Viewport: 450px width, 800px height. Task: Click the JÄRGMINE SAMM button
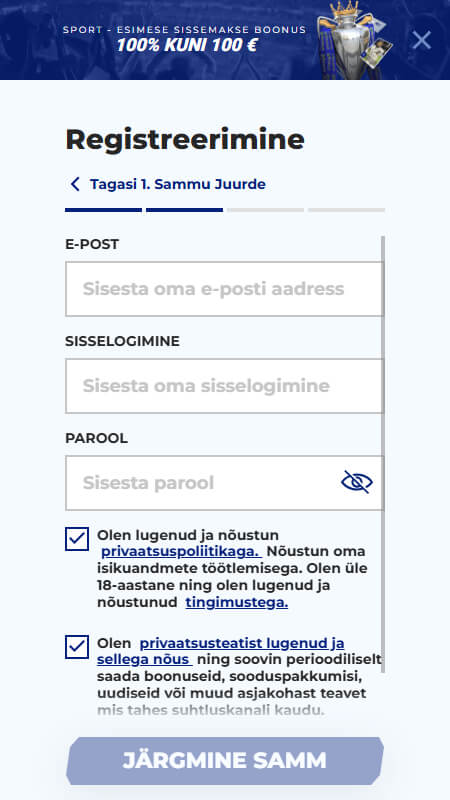coord(224,761)
